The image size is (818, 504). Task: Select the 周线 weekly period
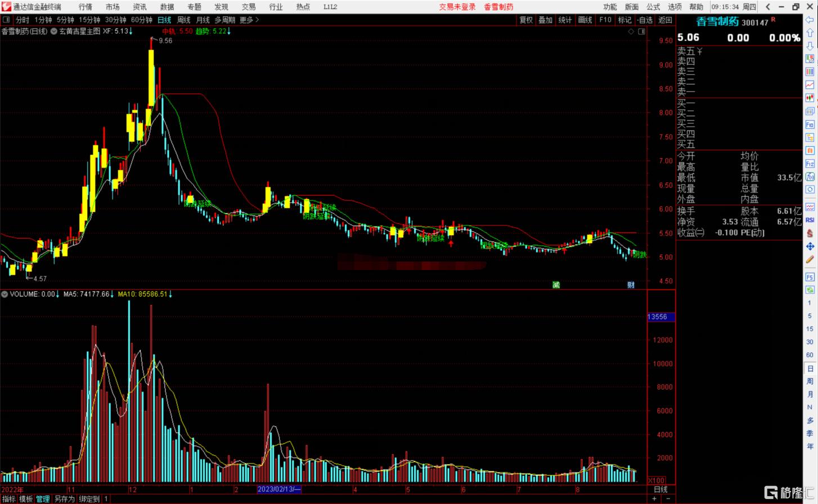[183, 20]
